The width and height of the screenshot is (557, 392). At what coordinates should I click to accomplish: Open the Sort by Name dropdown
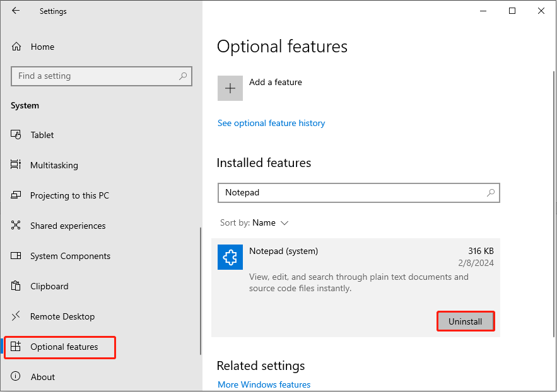(254, 222)
